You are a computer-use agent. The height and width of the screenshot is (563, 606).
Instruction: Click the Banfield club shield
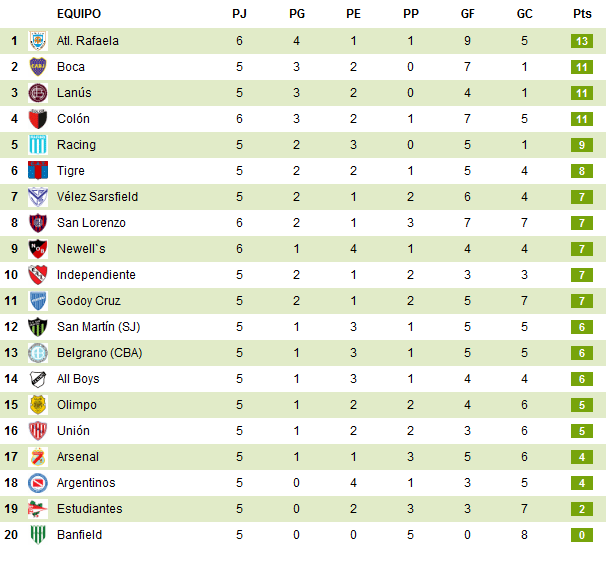pos(38,535)
